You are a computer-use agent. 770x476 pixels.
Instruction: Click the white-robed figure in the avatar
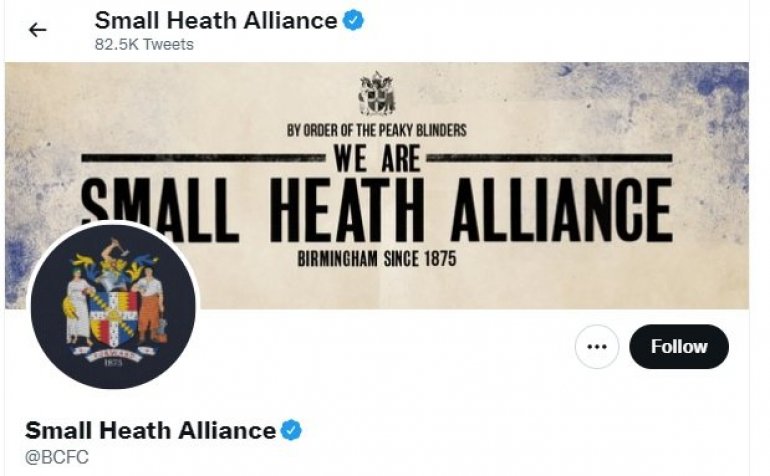pyautogui.click(x=78, y=307)
